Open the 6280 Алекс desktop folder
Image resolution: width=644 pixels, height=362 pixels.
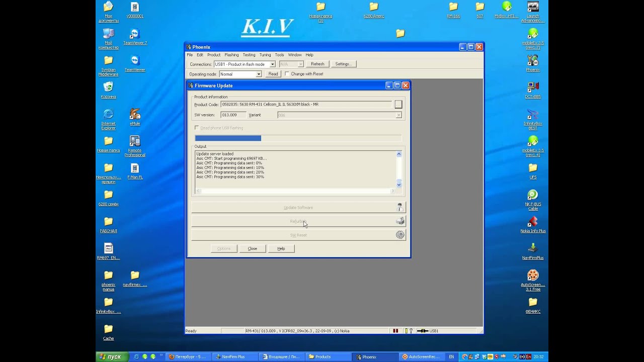coord(374,10)
